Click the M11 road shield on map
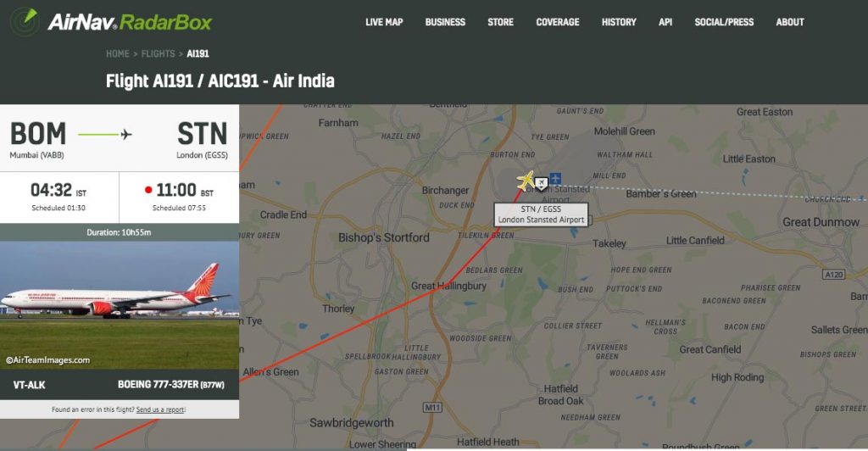This screenshot has width=868, height=451. click(x=432, y=407)
